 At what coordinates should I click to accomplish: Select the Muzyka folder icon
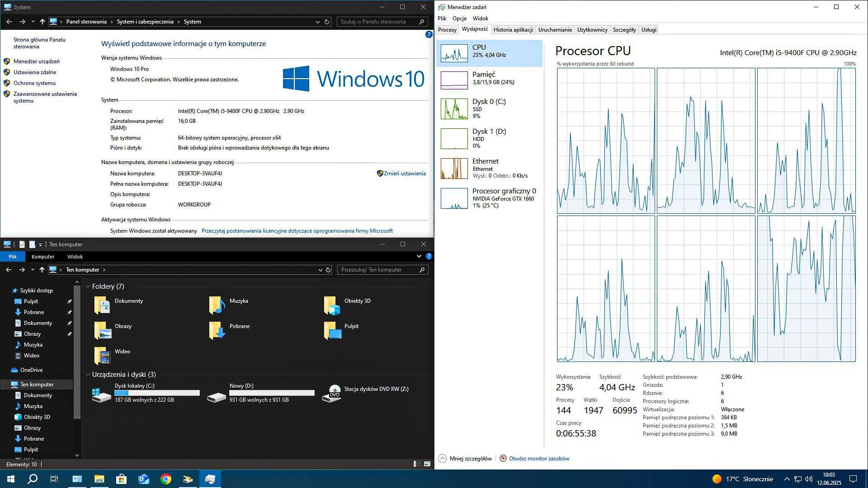[217, 305]
